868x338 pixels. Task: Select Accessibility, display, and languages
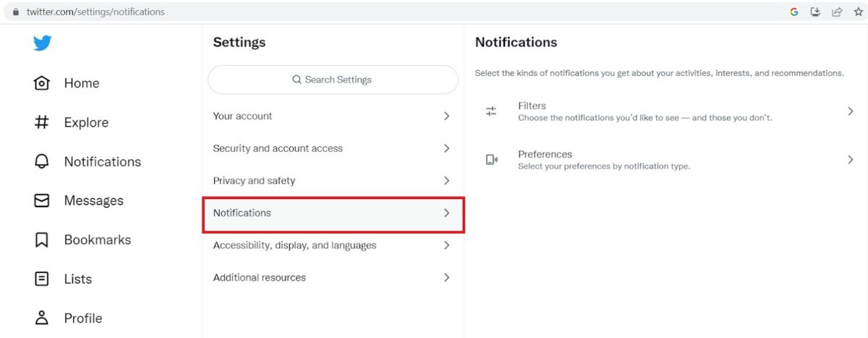point(333,245)
